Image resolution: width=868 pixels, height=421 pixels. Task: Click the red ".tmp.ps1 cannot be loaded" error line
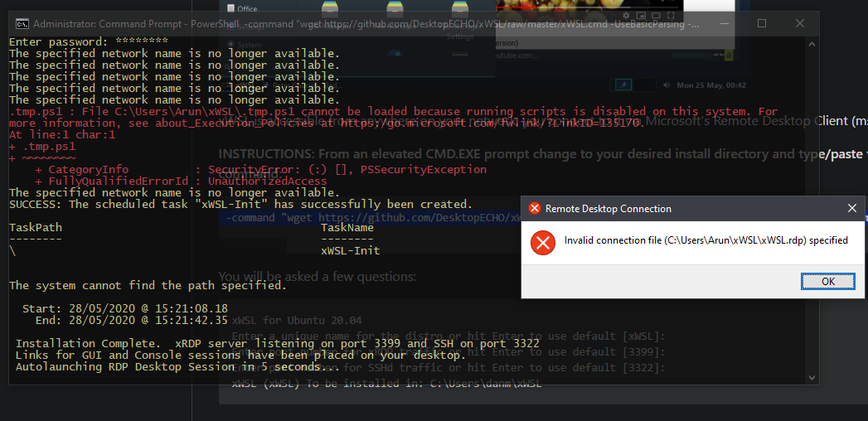394,112
